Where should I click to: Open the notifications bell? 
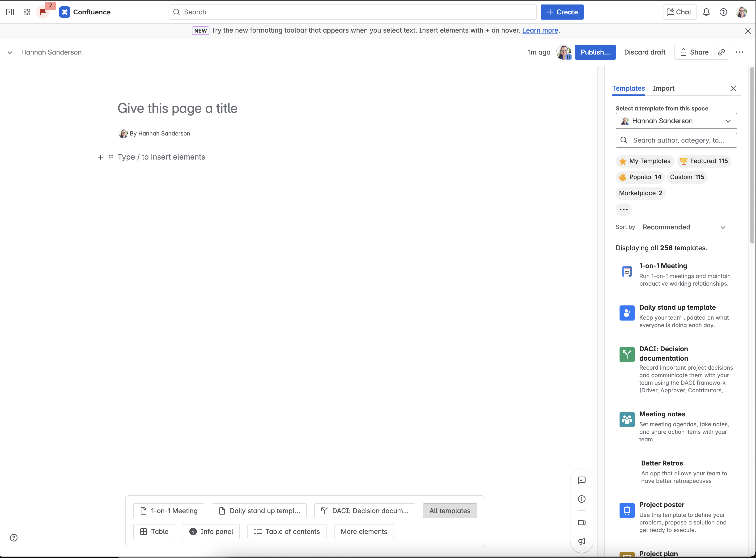706,12
